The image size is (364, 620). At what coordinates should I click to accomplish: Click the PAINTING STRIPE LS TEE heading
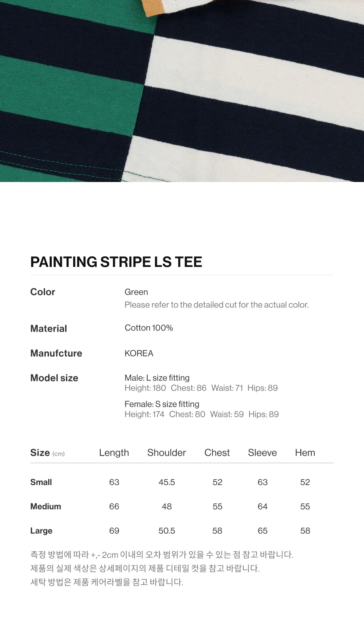[x=116, y=262]
